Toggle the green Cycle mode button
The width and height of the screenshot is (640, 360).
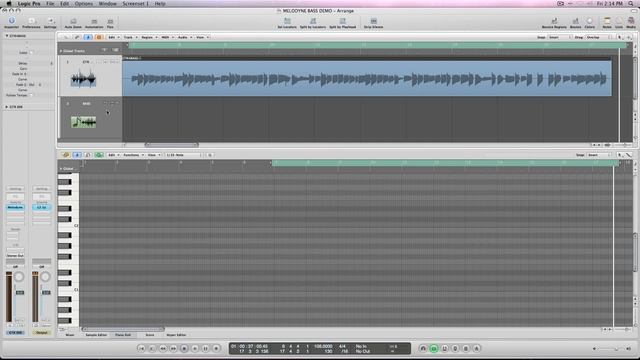(433, 349)
